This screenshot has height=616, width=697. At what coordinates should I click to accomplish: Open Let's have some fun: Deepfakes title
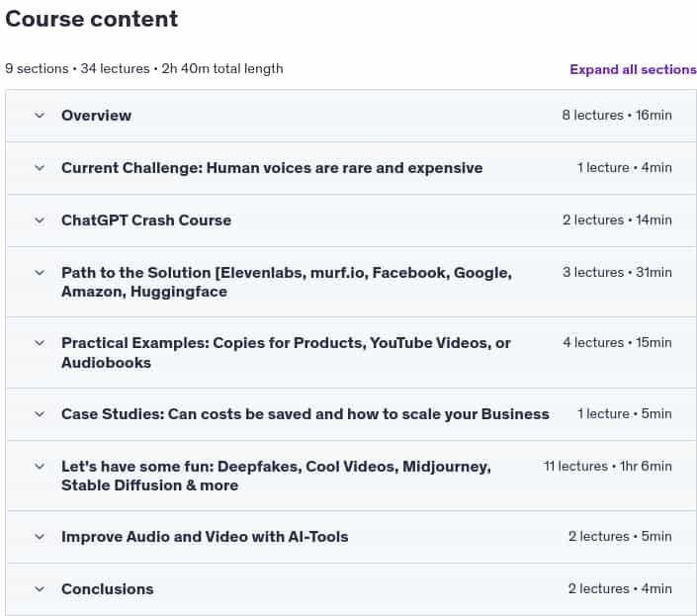[x=276, y=476]
